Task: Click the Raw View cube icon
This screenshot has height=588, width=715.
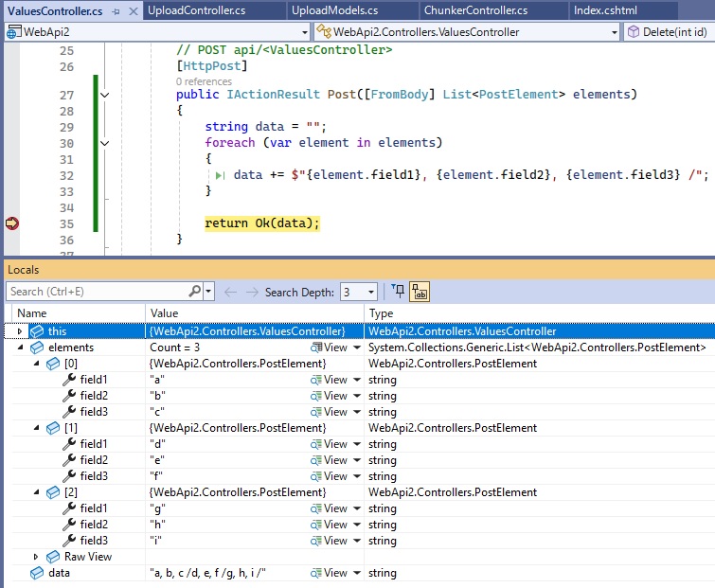Action: (x=53, y=557)
